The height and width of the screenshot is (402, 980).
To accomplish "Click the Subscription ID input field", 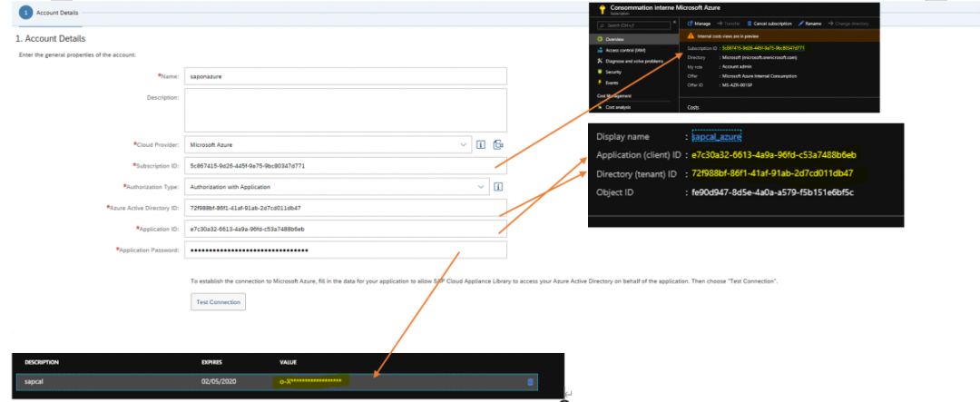I will [x=346, y=166].
